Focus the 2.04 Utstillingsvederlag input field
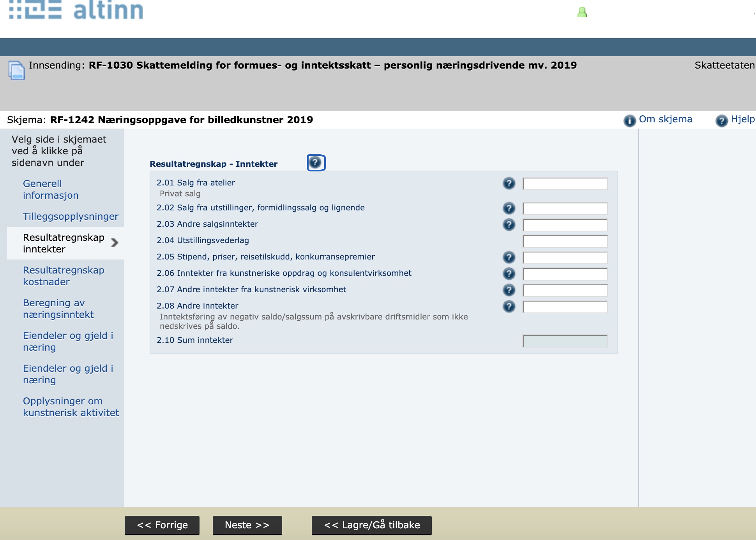Screen dimensions: 756x540 tap(565, 241)
